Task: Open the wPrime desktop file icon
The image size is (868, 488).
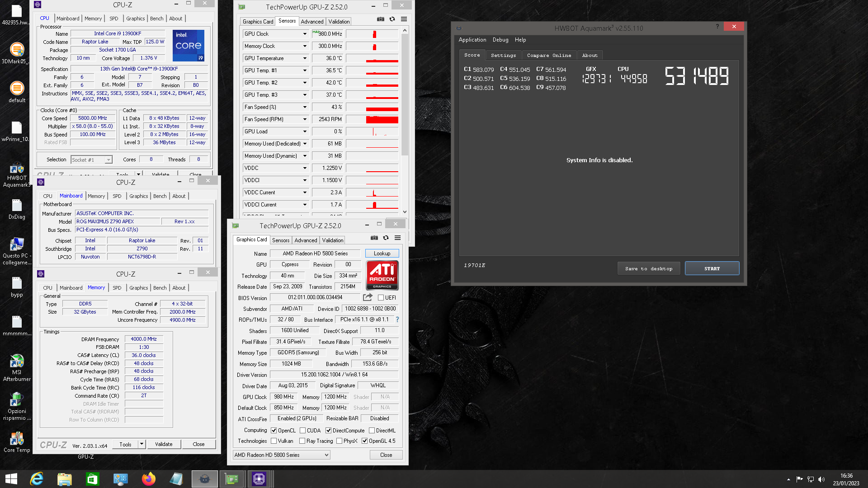Action: (17, 131)
